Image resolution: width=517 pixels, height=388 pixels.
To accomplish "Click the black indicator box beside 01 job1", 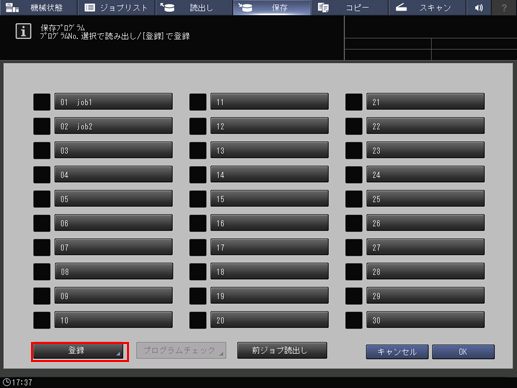I will 42,102.
